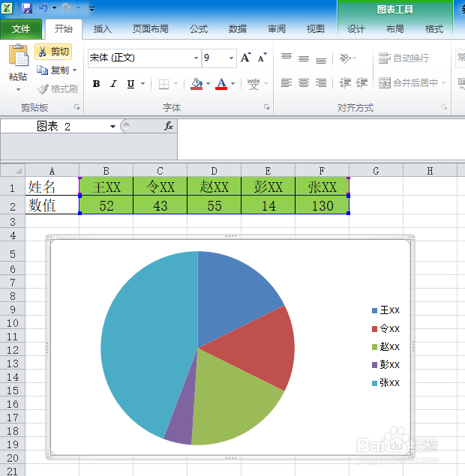
Task: Decrease font size with small A icon
Action: point(262,58)
